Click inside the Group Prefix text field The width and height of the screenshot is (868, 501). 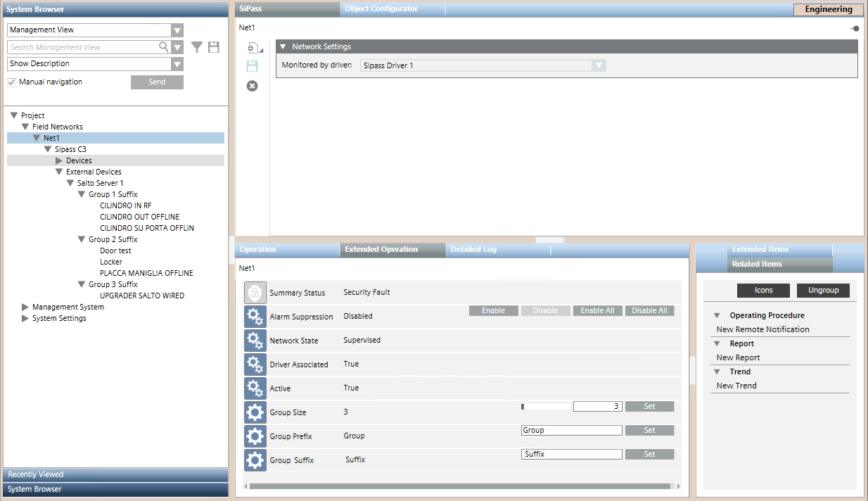click(571, 430)
